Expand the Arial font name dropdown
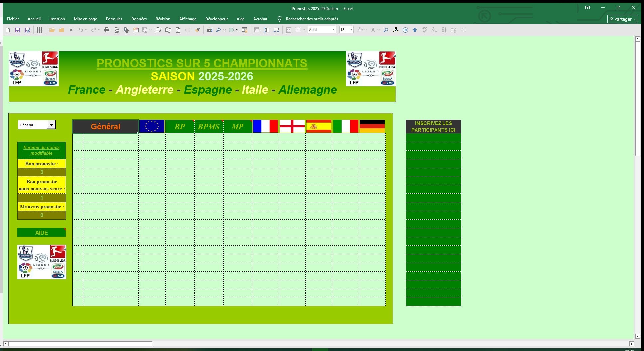 coord(334,30)
